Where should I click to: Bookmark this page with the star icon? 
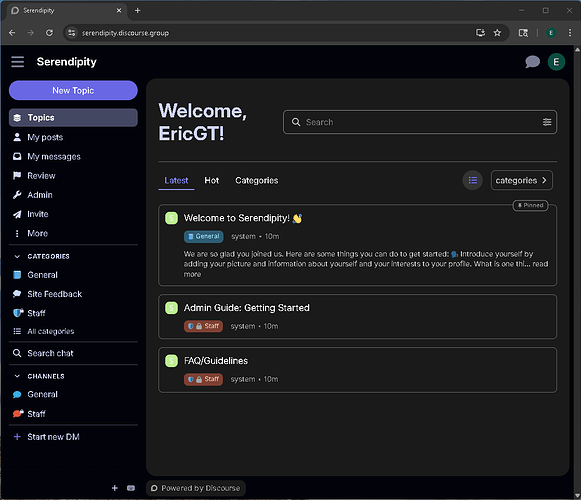click(x=497, y=33)
